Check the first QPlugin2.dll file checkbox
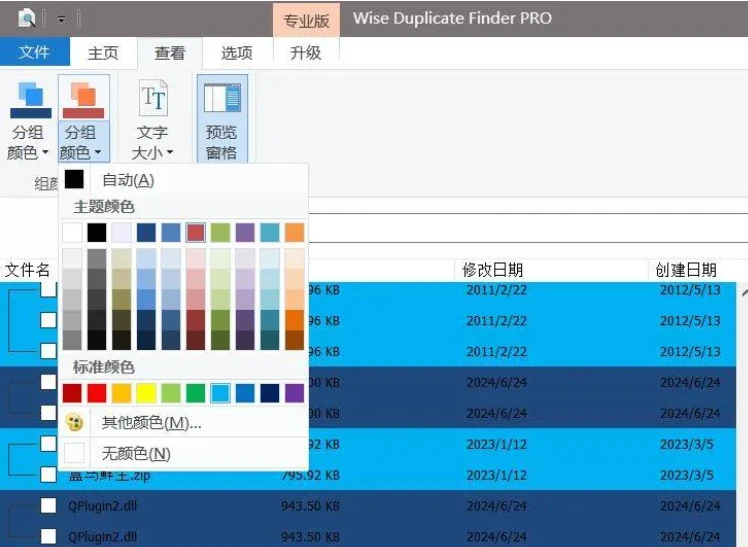The width and height of the screenshot is (748, 547). (48, 505)
